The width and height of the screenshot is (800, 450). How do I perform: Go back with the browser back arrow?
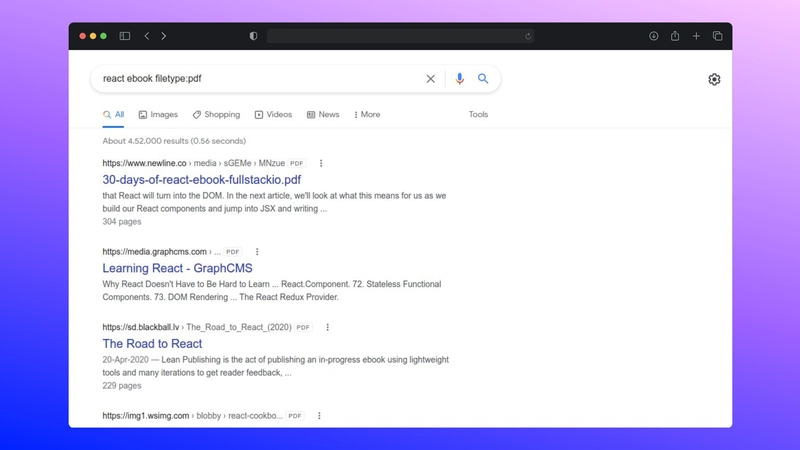(x=146, y=36)
